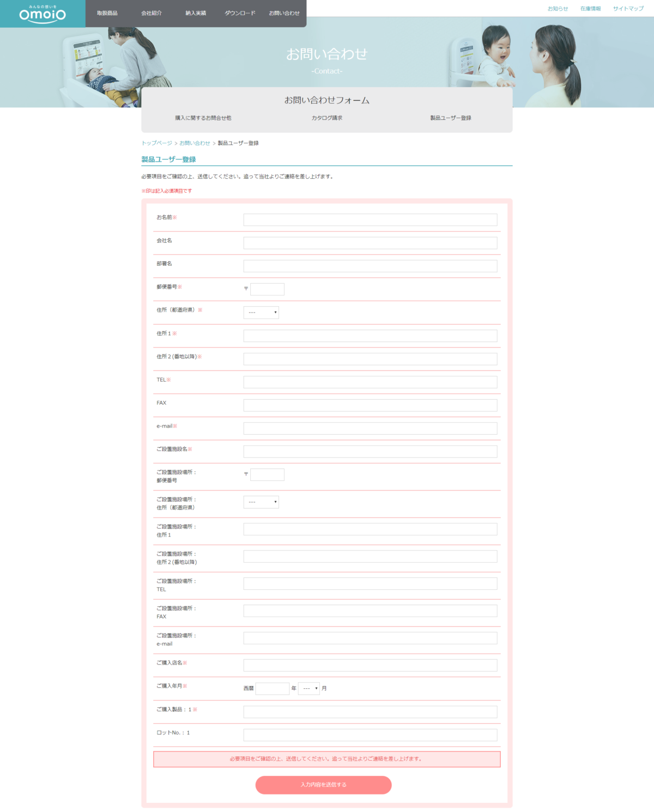
Task: Focus the 部署名 input field
Action: [370, 266]
